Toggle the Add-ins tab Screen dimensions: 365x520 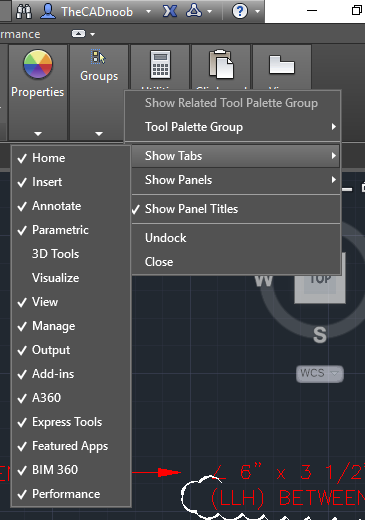point(71,374)
